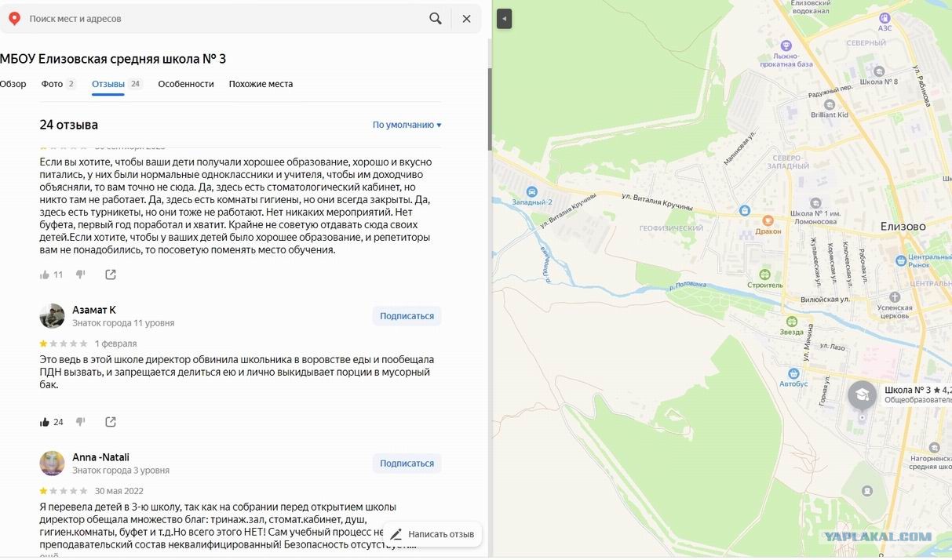Click the Лыжно-прокатная база marker

pos(787,45)
